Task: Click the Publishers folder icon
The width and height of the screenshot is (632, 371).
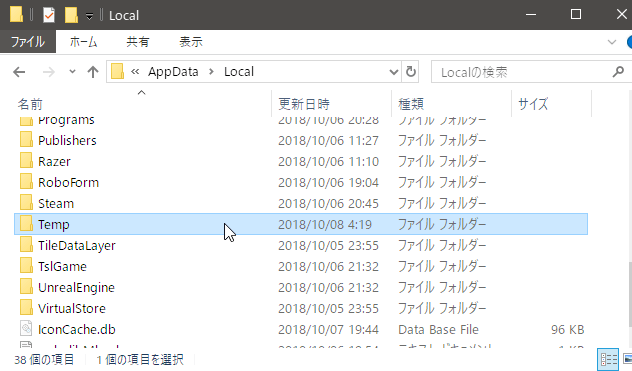Action: [x=26, y=140]
